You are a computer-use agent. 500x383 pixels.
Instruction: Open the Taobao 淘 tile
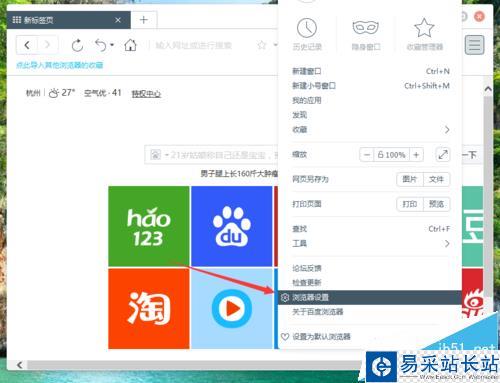pyautogui.click(x=149, y=309)
